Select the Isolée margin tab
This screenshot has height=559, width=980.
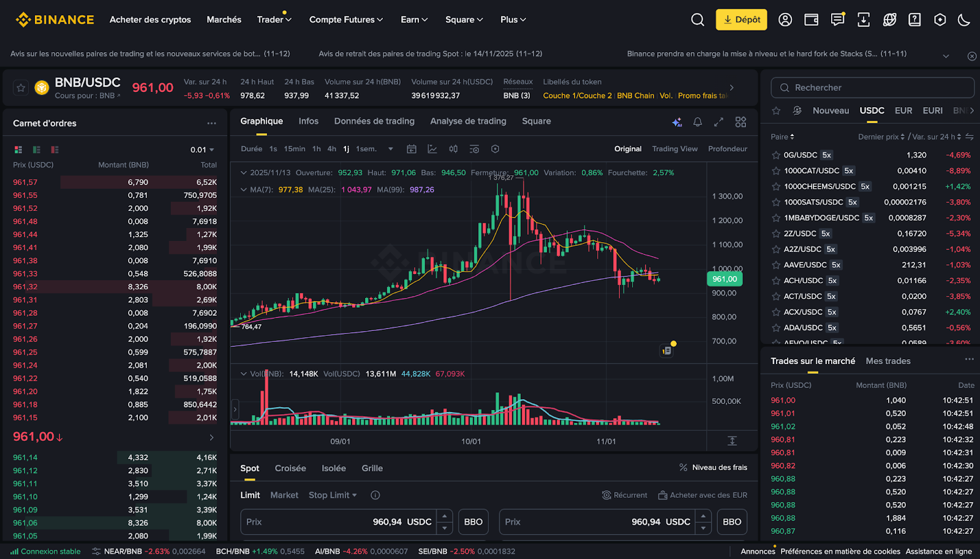pos(333,468)
